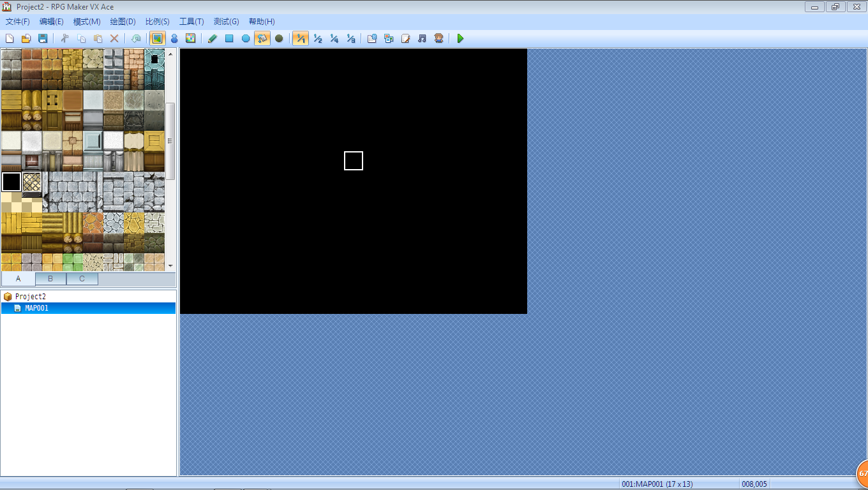Viewport: 868px width, 490px height.
Task: Select the Shadow Pen tool
Action: click(279, 38)
